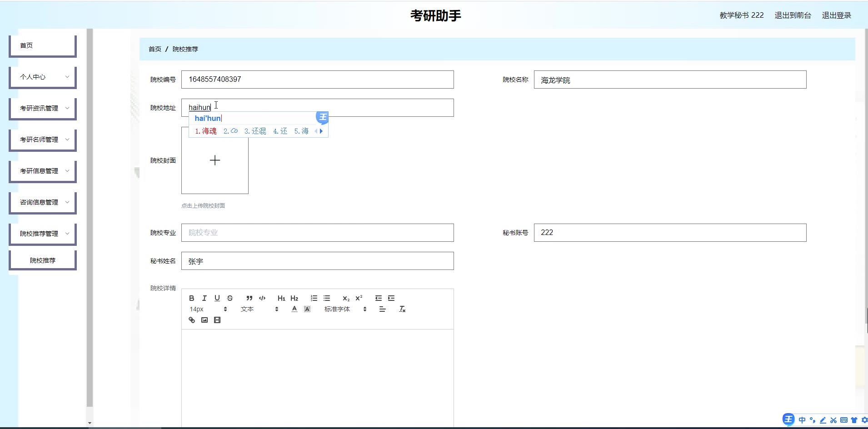Open the 标准字体 font family dropdown

345,309
